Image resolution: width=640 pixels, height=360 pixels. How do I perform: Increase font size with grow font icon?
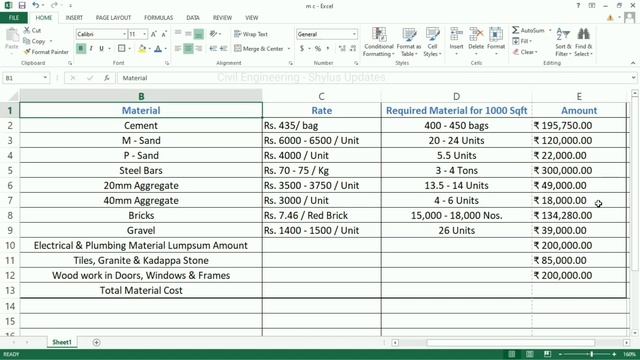pos(153,34)
